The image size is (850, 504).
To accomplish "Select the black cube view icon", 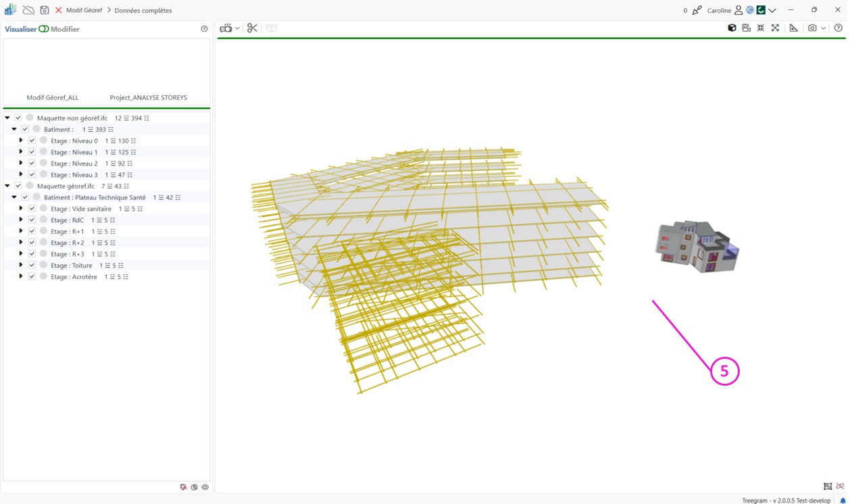I will point(732,28).
